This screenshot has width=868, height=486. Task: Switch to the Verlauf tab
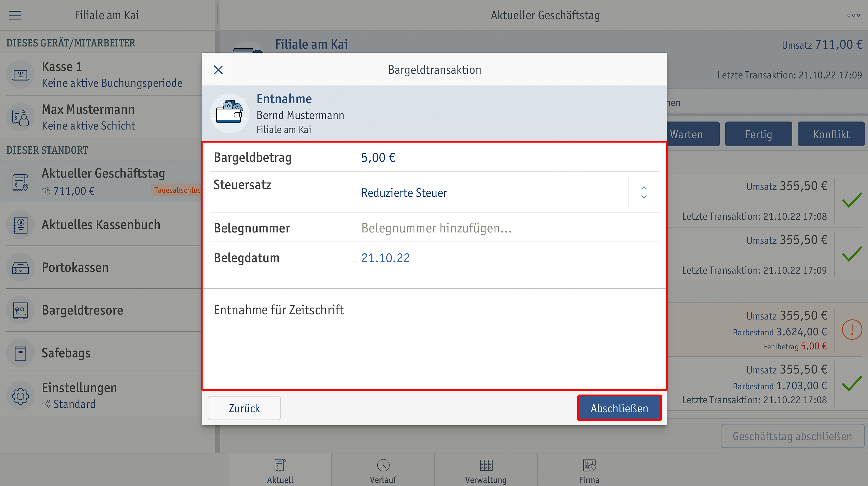(383, 470)
